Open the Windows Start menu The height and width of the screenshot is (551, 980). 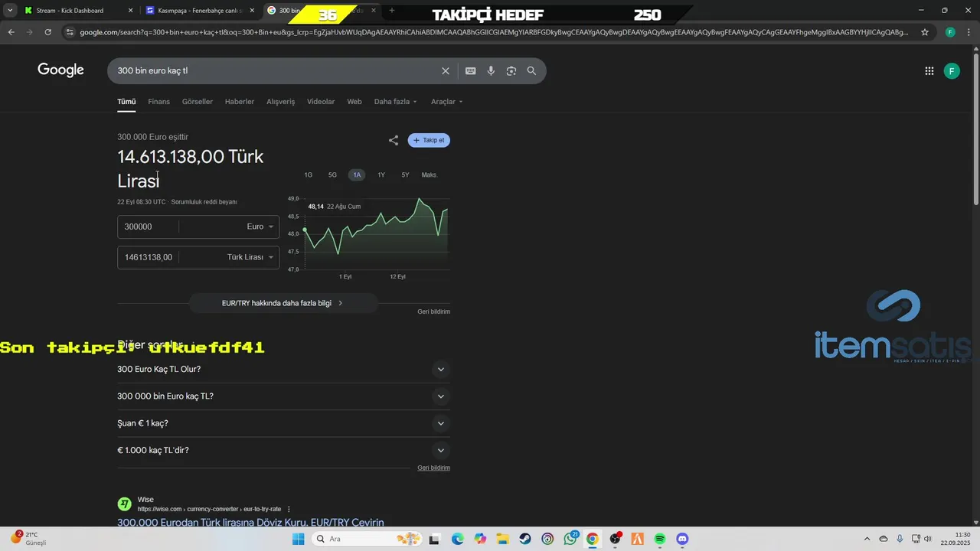point(298,539)
